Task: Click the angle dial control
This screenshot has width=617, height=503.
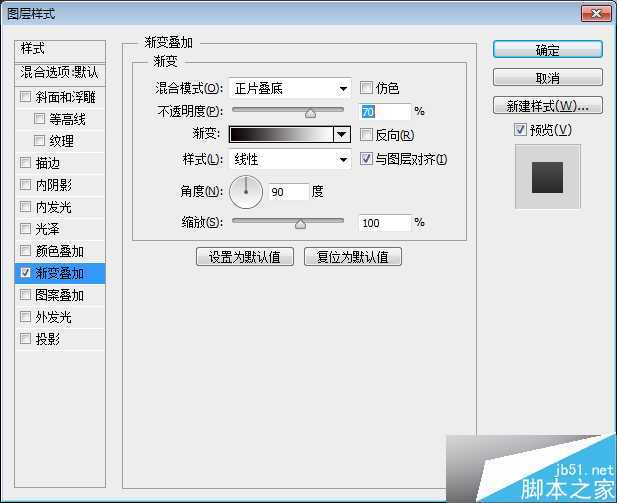Action: tap(246, 191)
